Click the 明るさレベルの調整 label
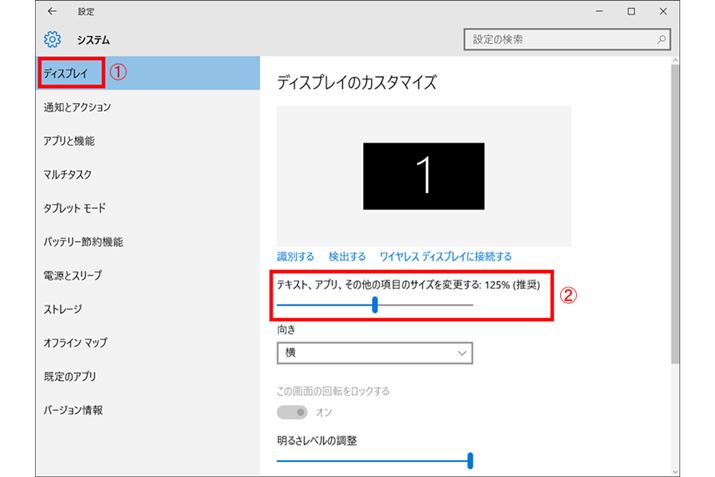 [x=317, y=441]
